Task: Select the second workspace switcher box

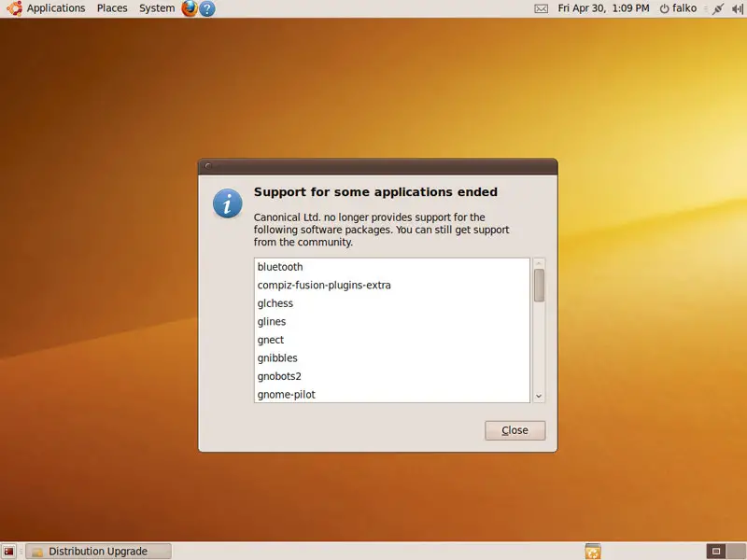Action: (x=736, y=552)
